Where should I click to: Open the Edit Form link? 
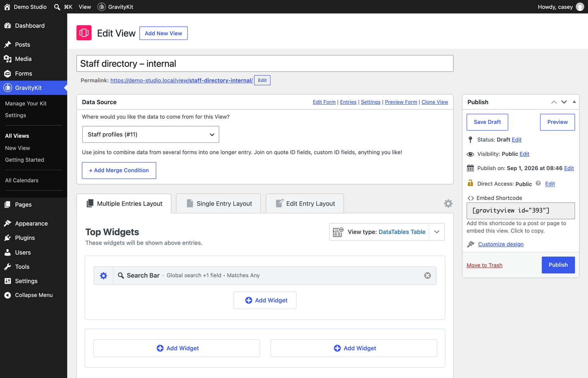click(x=324, y=102)
